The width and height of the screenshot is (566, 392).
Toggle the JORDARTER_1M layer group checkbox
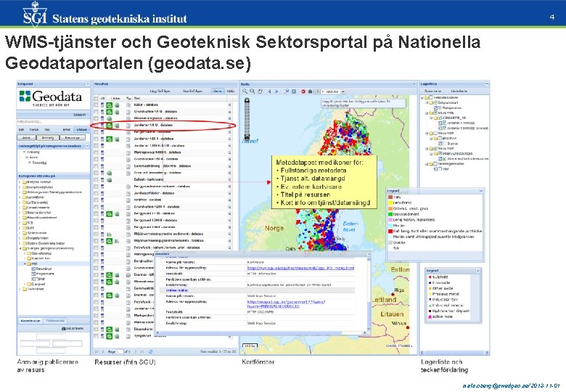[440, 118]
